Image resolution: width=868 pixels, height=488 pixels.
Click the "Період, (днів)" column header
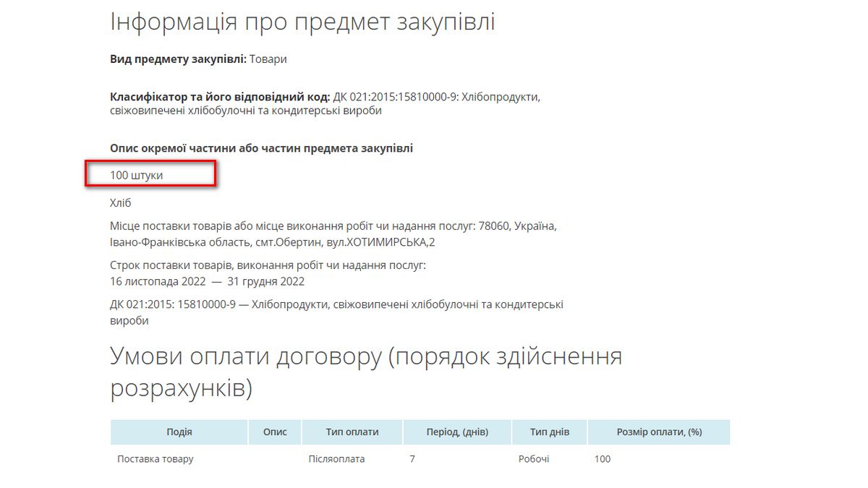[457, 432]
